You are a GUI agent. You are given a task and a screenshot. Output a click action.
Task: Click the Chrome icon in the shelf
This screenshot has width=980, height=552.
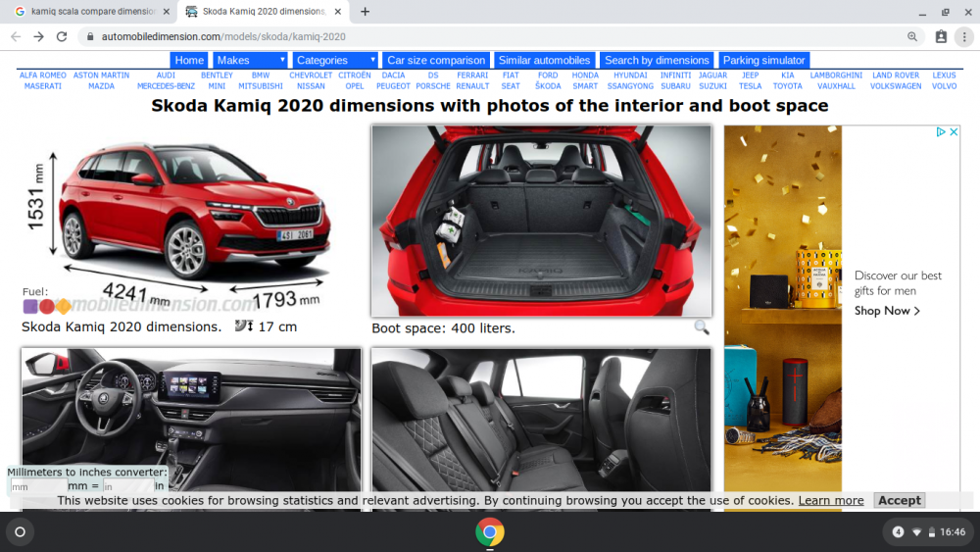pos(489,532)
